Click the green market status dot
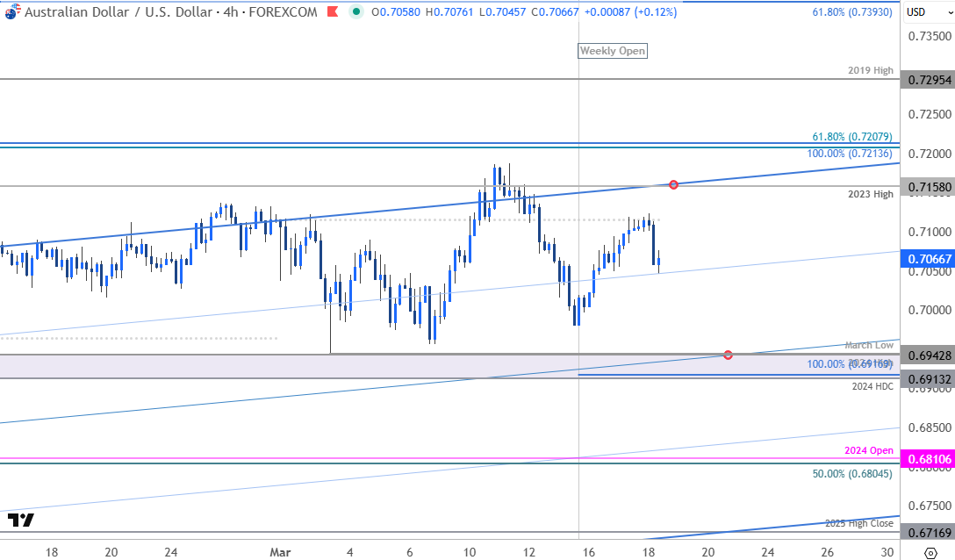This screenshot has height=560, width=955. (x=356, y=11)
